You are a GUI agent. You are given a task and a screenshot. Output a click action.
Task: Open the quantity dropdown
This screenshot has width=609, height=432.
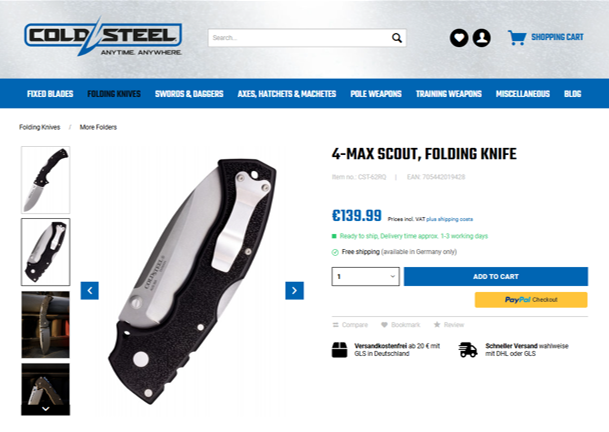(x=365, y=277)
